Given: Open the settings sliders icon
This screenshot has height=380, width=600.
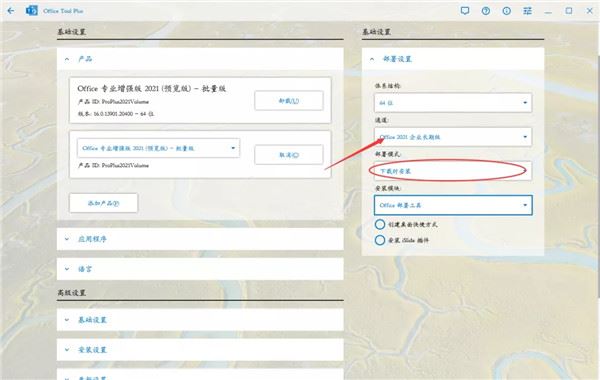Looking at the screenshot, I should coord(527,11).
